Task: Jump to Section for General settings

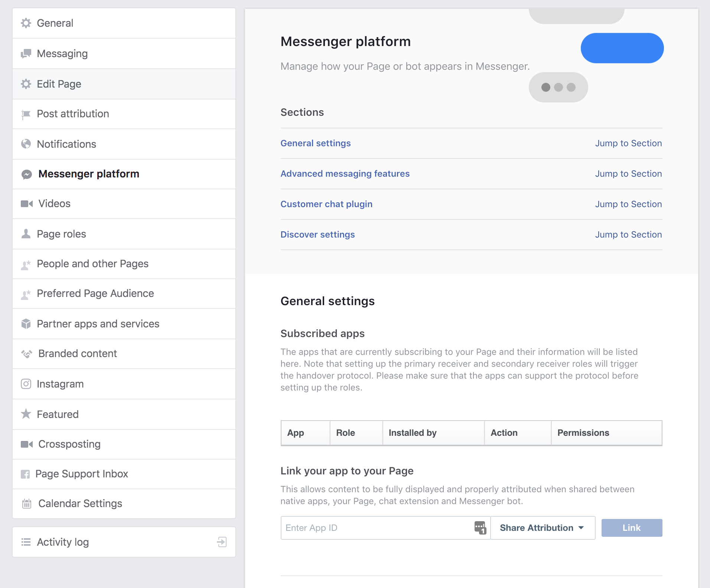Action: pyautogui.click(x=628, y=143)
